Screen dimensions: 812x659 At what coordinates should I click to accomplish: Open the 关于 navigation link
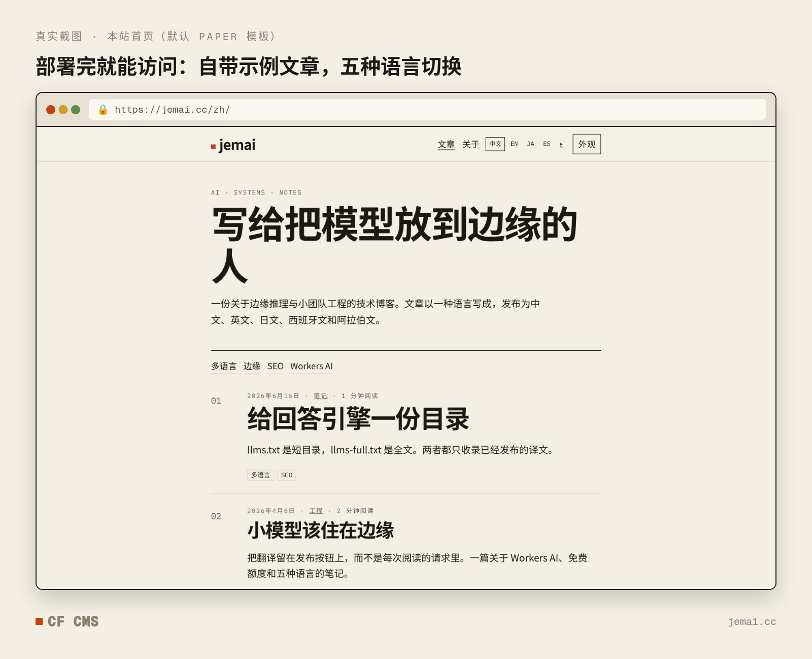[470, 145]
